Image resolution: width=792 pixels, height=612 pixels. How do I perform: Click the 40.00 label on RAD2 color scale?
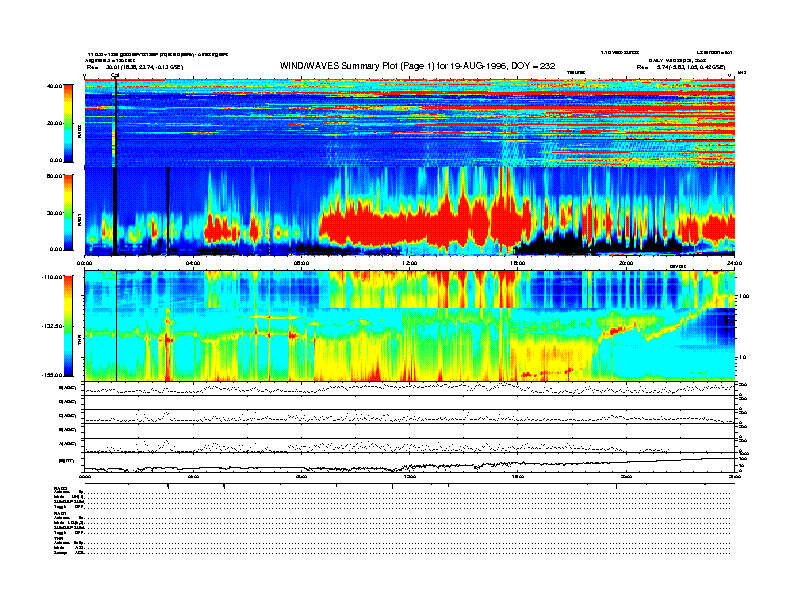[x=54, y=86]
